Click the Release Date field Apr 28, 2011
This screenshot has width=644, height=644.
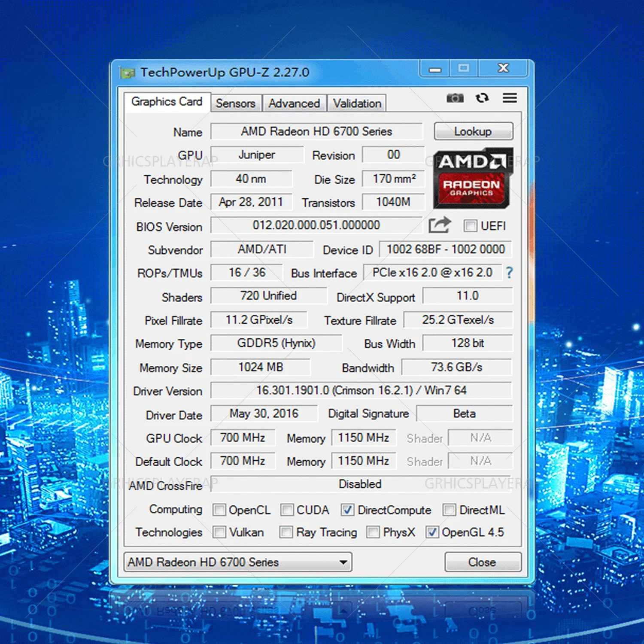click(251, 202)
